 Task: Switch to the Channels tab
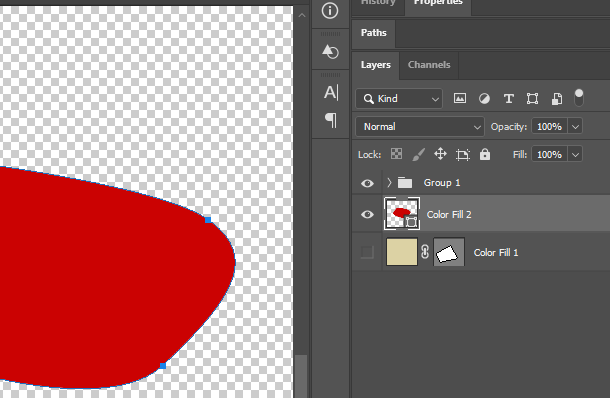click(429, 65)
